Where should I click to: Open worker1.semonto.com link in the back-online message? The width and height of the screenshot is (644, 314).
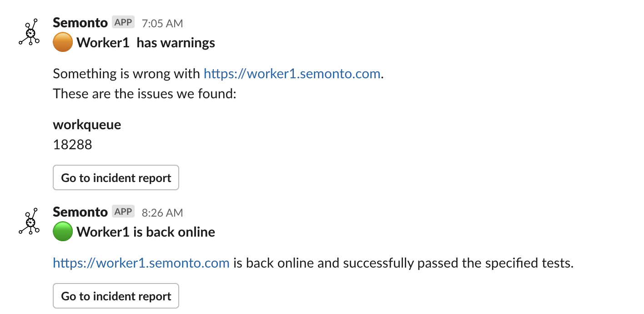(x=141, y=263)
